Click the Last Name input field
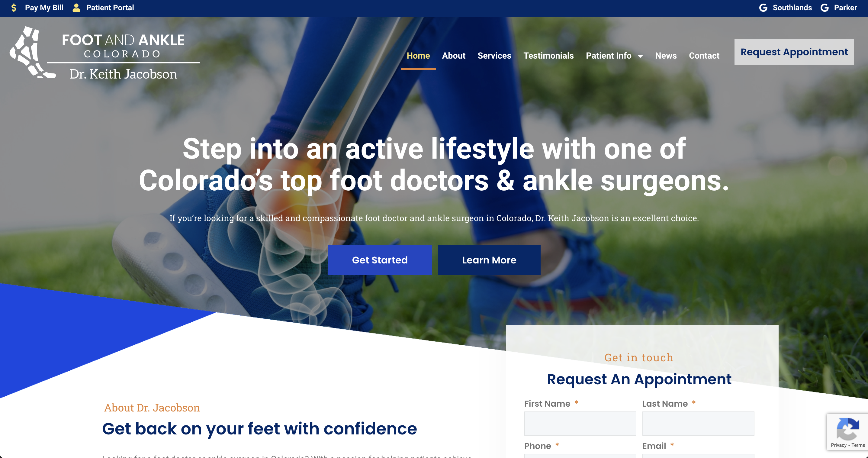 tap(698, 423)
